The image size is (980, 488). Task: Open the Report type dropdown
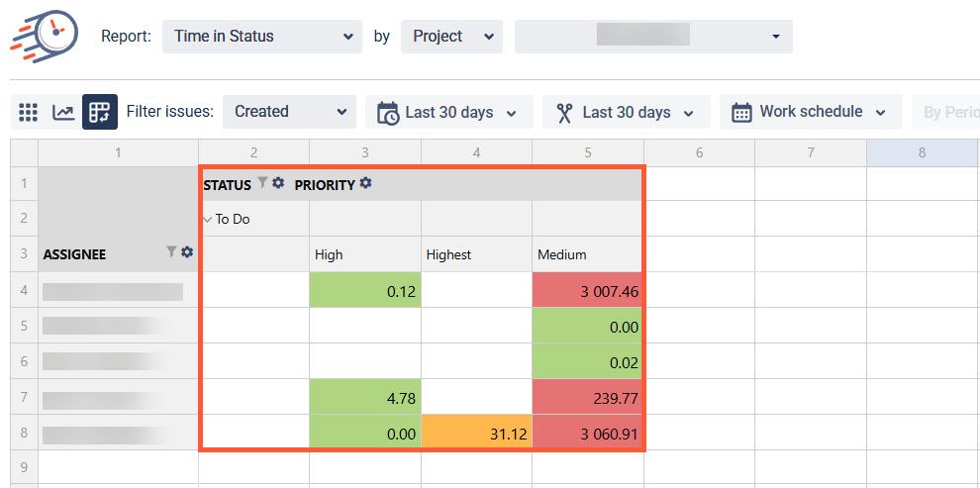click(x=262, y=37)
